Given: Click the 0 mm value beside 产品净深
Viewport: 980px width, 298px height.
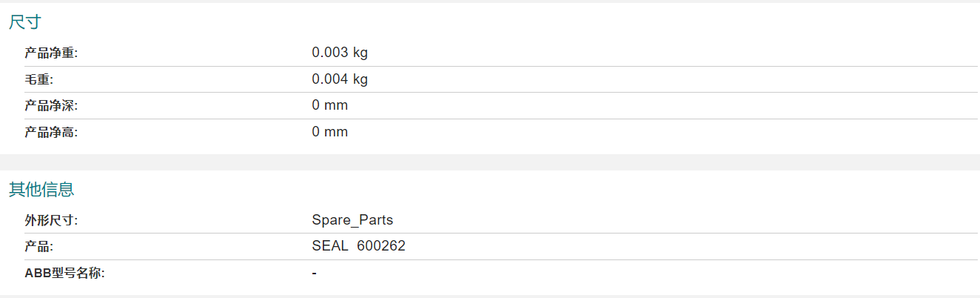Looking at the screenshot, I should [x=330, y=105].
